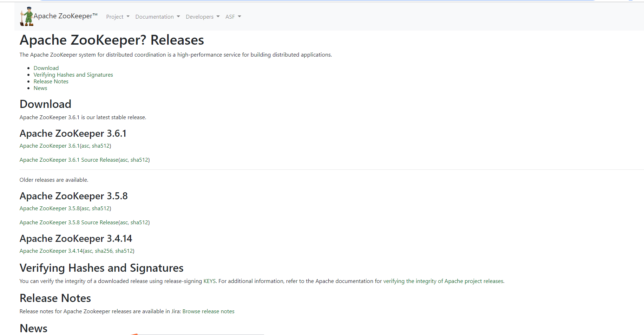Image resolution: width=644 pixels, height=335 pixels.
Task: Expand the ASF dropdown menu
Action: click(x=233, y=17)
